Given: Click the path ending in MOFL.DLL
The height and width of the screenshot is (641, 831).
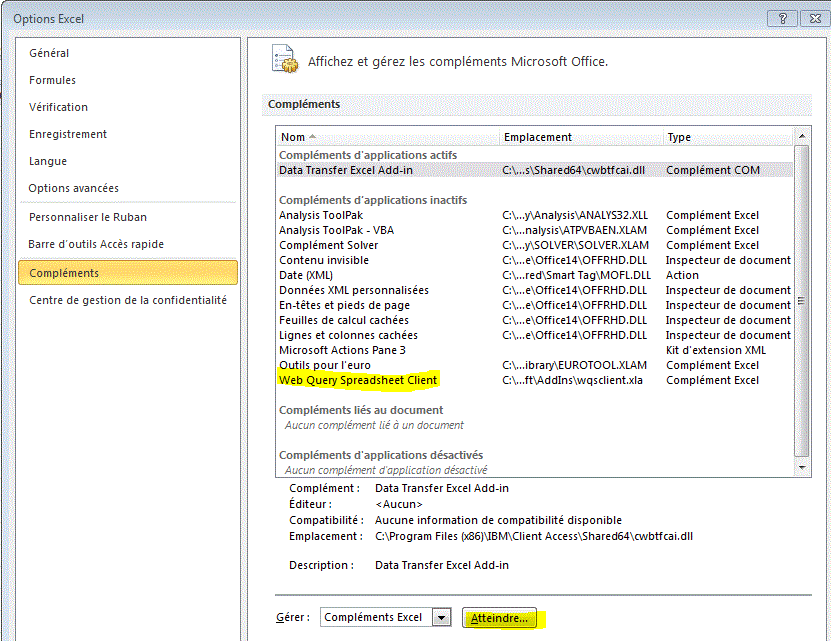Looking at the screenshot, I should 577,275.
